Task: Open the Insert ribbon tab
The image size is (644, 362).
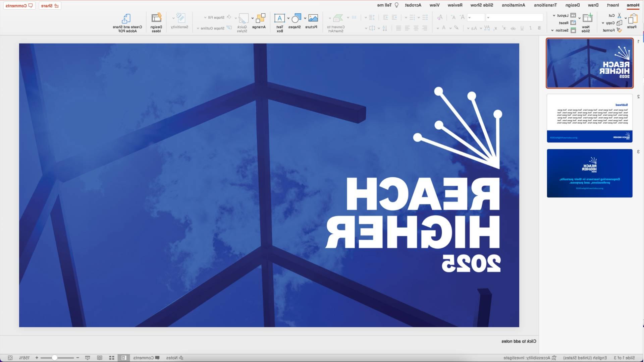Action: point(613,5)
